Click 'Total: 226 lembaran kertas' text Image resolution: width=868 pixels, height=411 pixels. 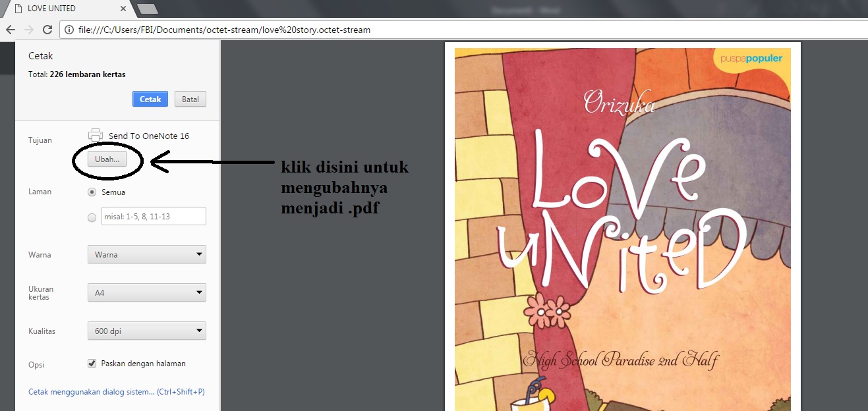click(77, 74)
